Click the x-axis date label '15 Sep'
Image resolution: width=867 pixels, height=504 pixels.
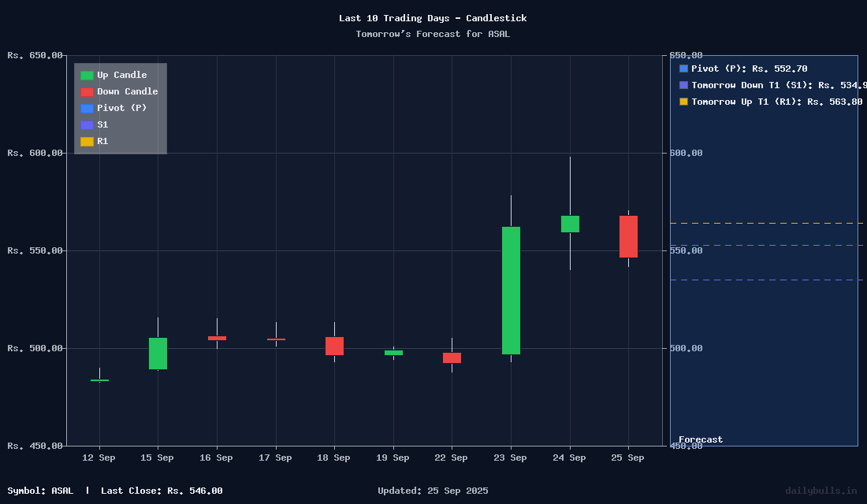tap(157, 458)
